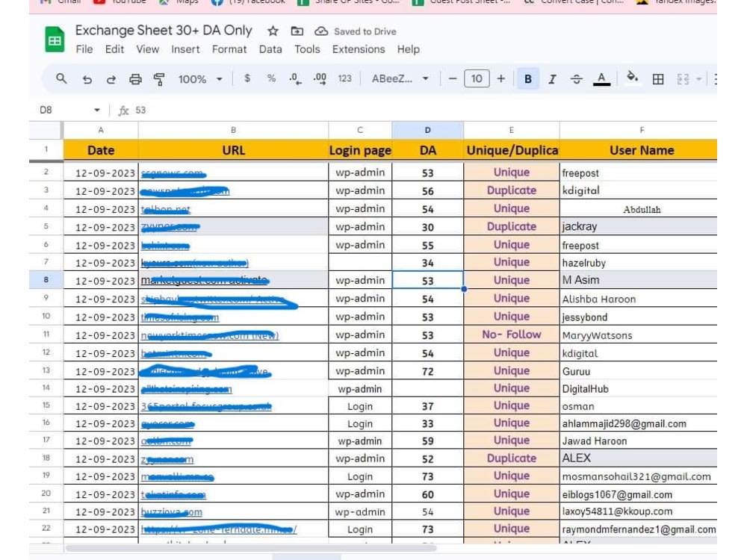Select cell with DA value 72
This screenshot has height=560, width=747.
[427, 371]
